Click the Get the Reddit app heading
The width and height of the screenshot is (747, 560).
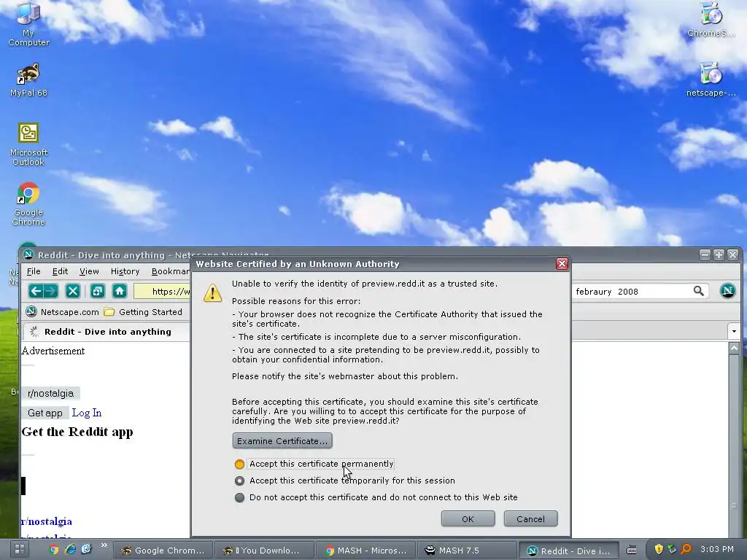click(x=77, y=432)
